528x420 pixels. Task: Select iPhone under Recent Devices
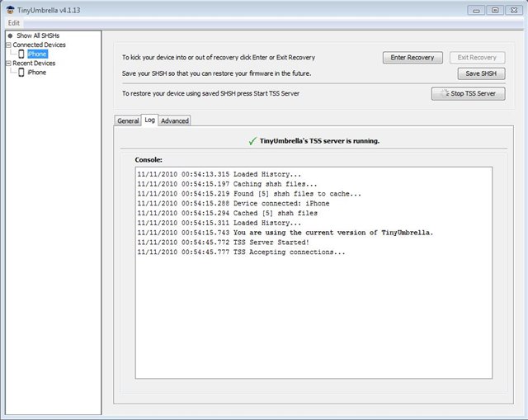tap(37, 73)
